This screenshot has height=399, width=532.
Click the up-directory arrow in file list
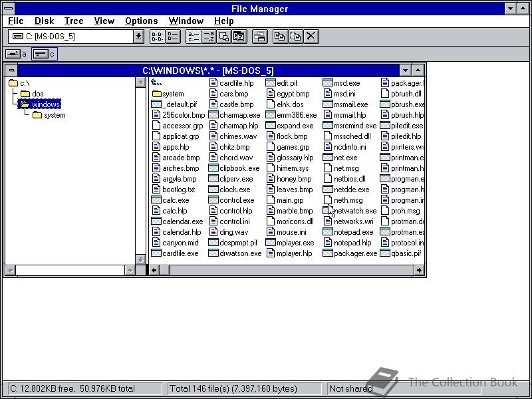156,82
